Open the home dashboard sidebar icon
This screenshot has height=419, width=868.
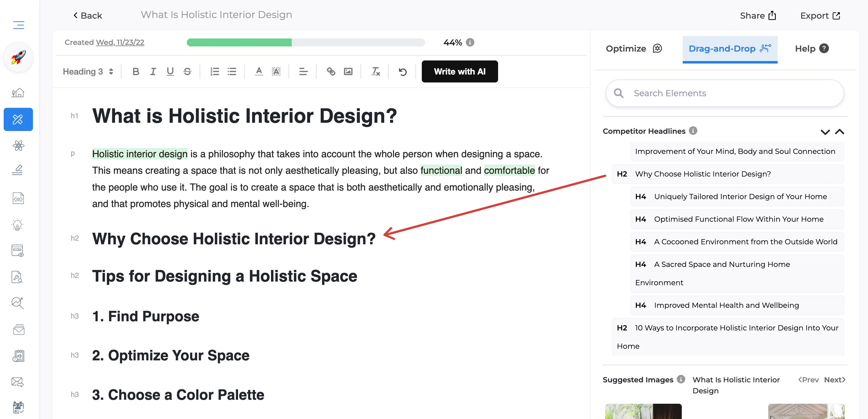[18, 93]
